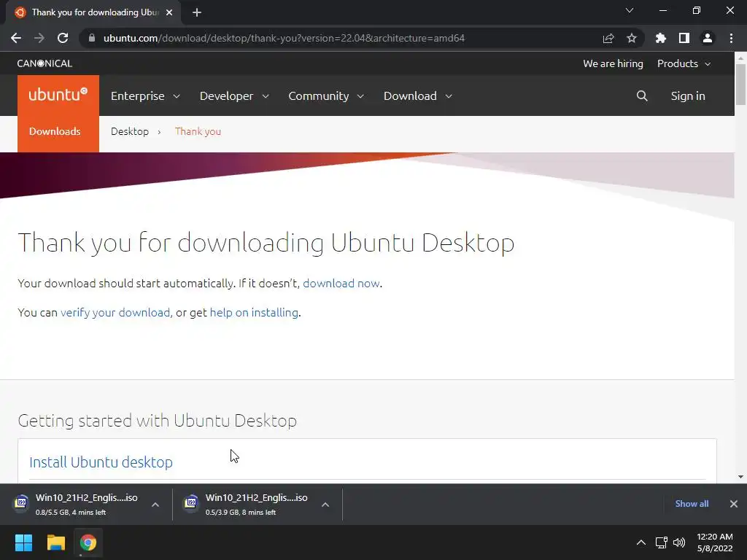
Task: Click the scrollbar down arrow
Action: [740, 477]
